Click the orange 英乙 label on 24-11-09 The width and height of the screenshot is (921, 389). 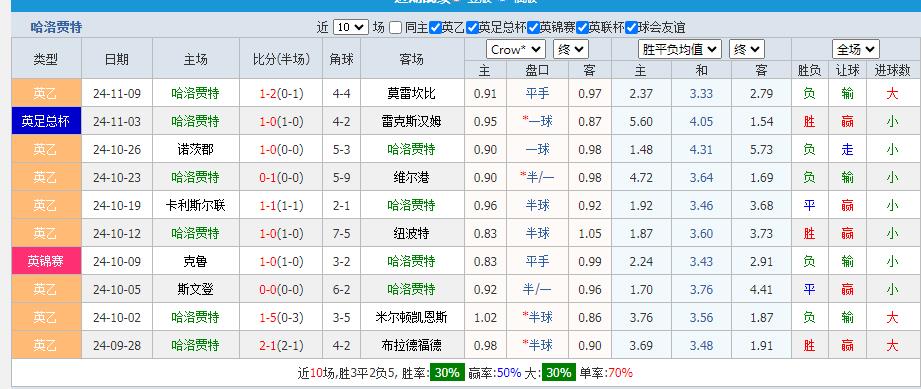click(x=46, y=93)
